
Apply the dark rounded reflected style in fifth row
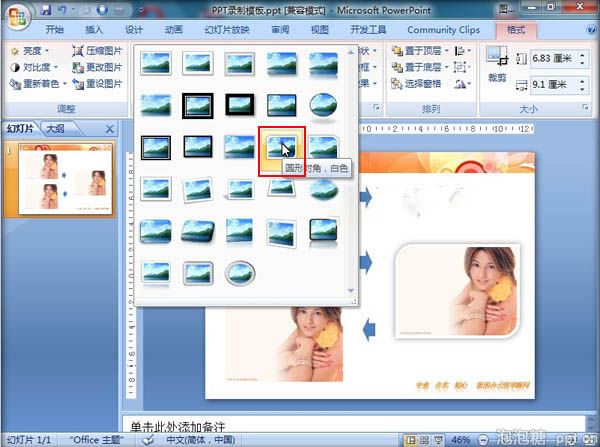click(x=323, y=232)
